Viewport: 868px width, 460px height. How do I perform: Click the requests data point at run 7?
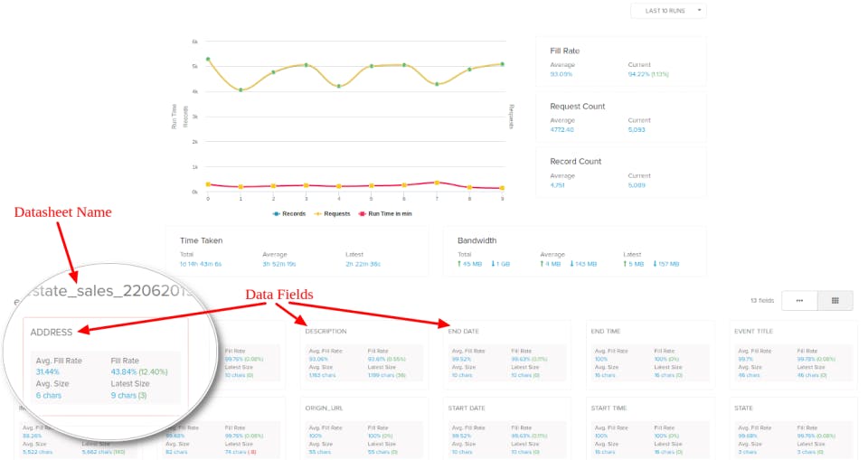coord(438,84)
